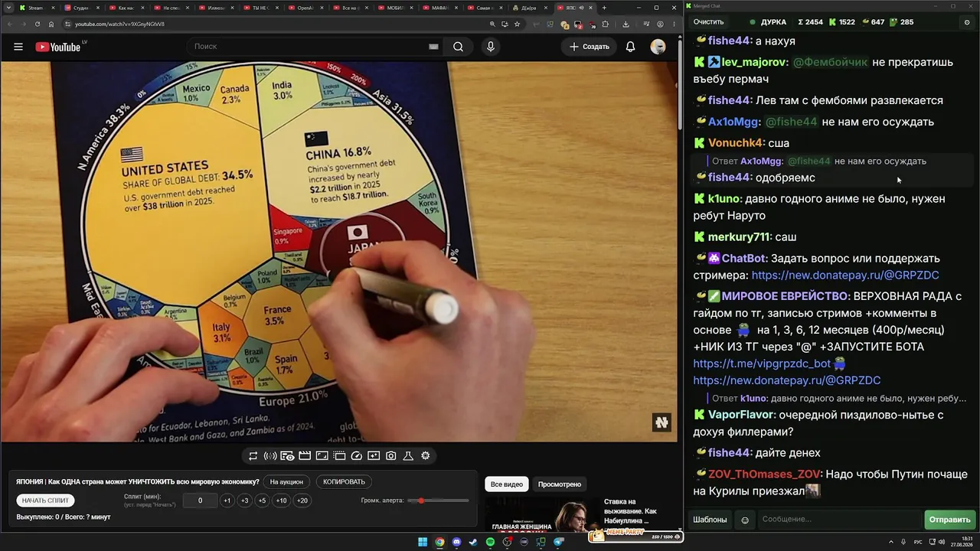This screenshot has height=551, width=980.
Task: Open the emoji picker in the chat
Action: coord(745,520)
